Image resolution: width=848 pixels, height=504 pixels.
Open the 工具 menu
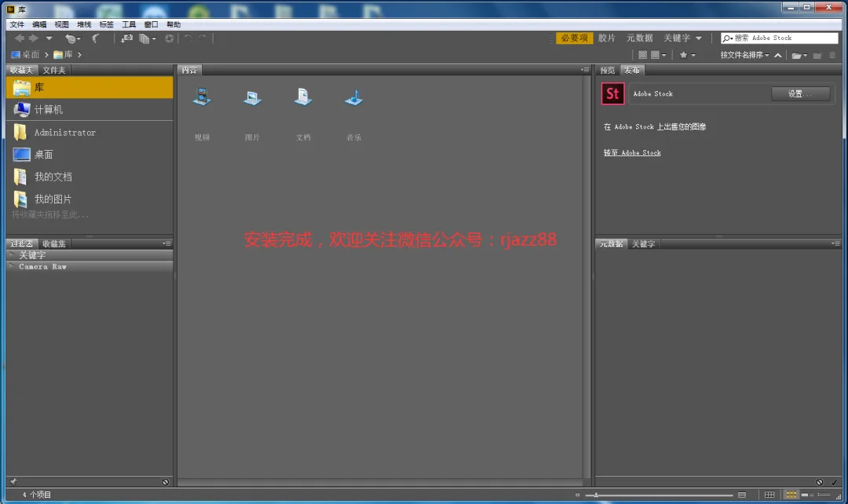point(129,24)
